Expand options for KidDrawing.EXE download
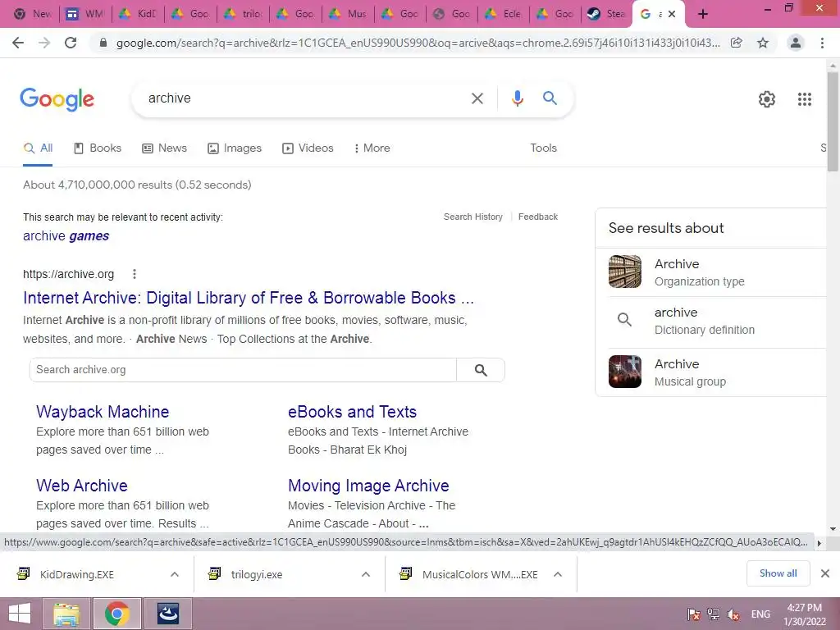 point(175,574)
